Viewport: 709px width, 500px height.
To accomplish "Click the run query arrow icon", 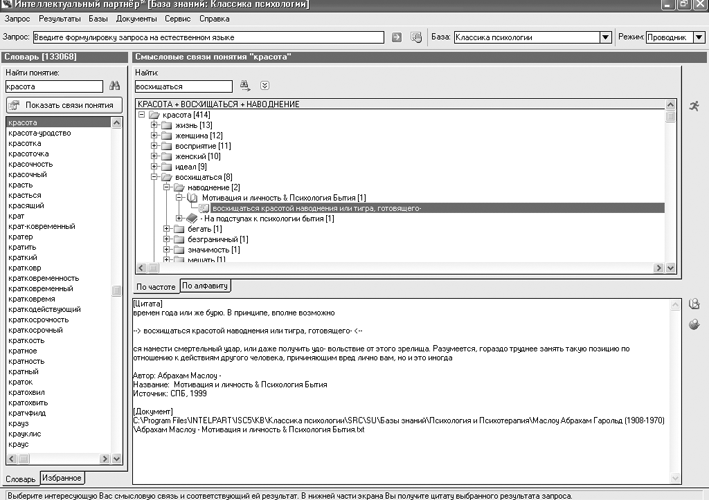I will pos(396,37).
